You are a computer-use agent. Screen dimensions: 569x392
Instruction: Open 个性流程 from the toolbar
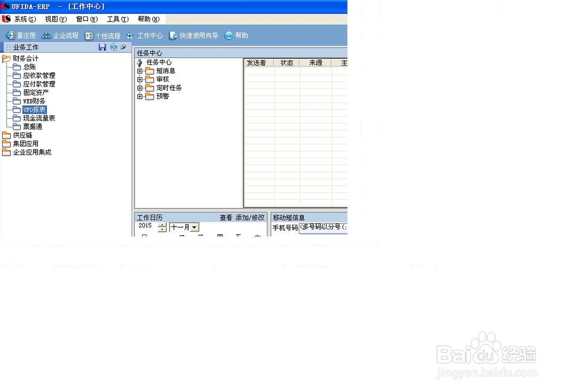point(102,36)
